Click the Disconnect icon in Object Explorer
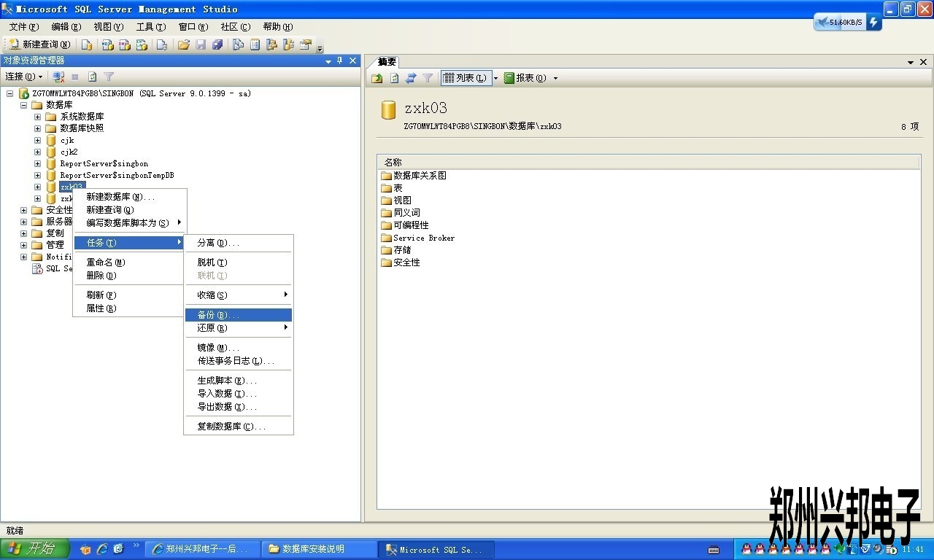 pos(59,77)
